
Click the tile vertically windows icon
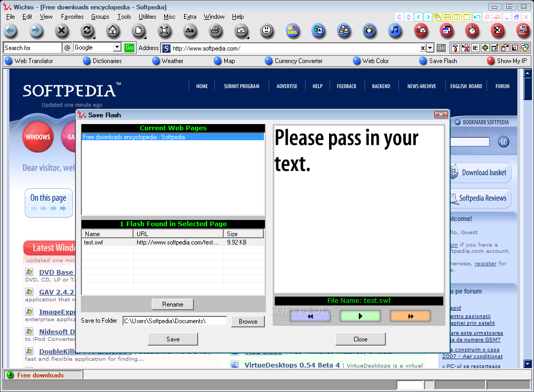(x=457, y=17)
